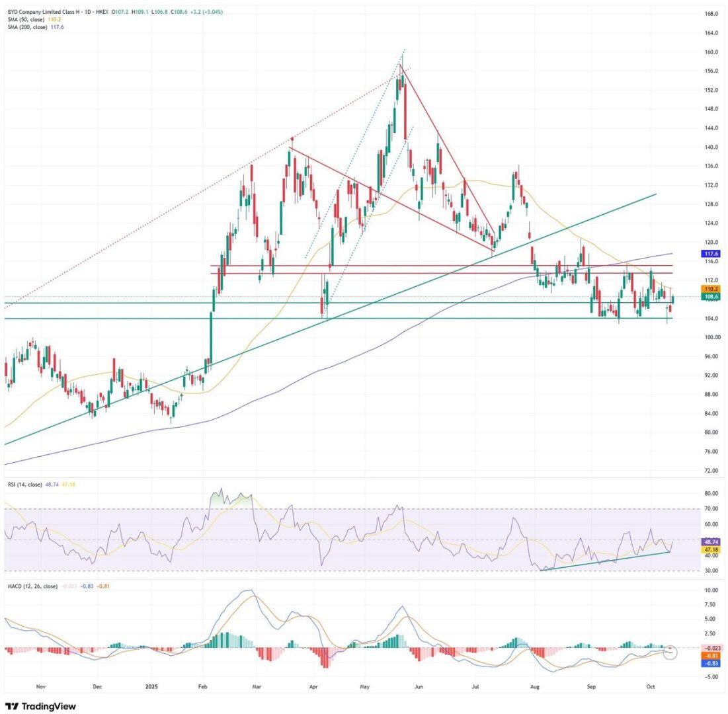728x714 pixels.
Task: Click the 152.0 label on price axis
Action: (x=711, y=90)
